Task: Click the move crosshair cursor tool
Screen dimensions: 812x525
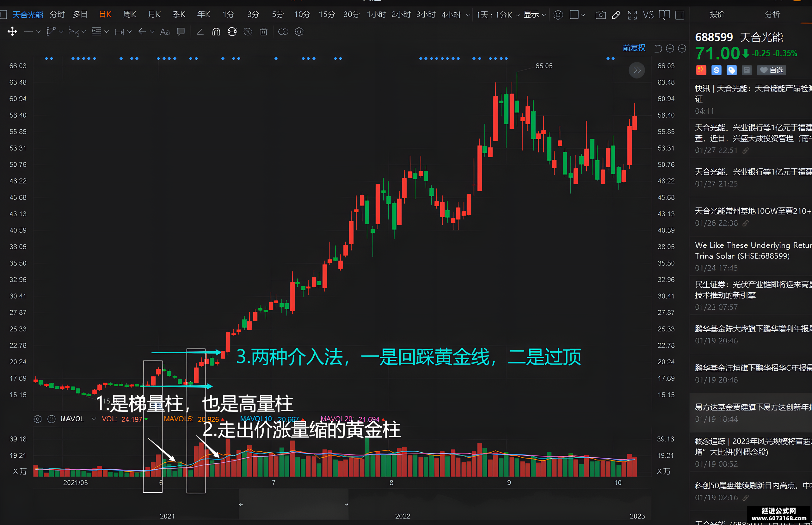Action: point(12,32)
